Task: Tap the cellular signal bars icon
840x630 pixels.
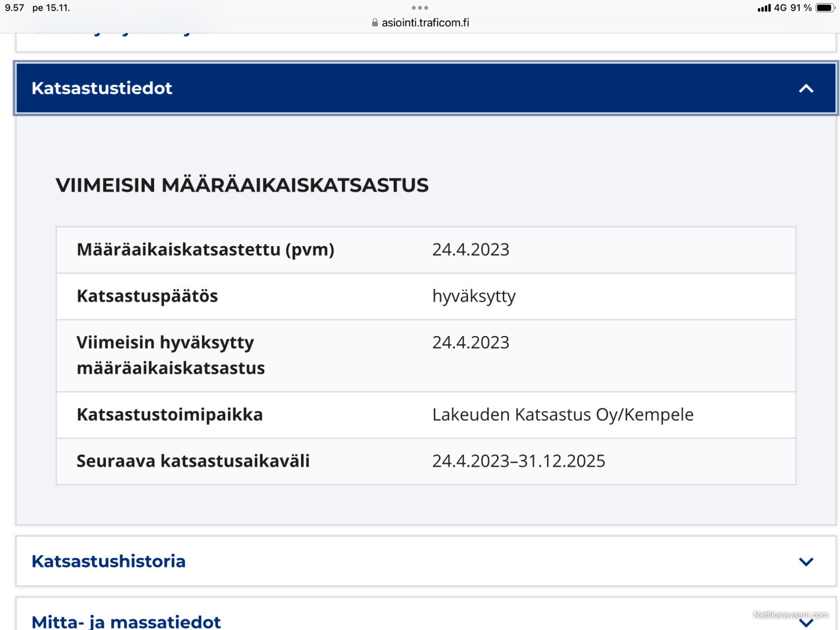Action: (x=763, y=8)
